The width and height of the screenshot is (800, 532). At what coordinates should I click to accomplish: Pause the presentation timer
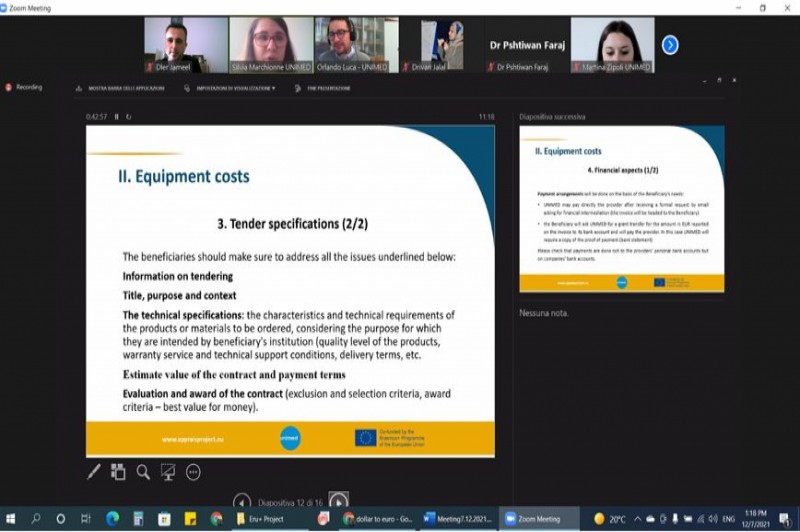click(117, 117)
